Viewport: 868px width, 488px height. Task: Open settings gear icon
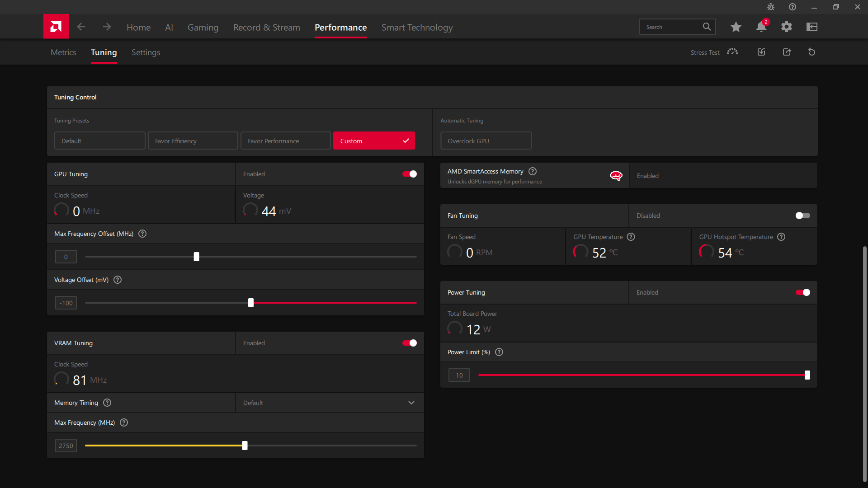click(787, 27)
